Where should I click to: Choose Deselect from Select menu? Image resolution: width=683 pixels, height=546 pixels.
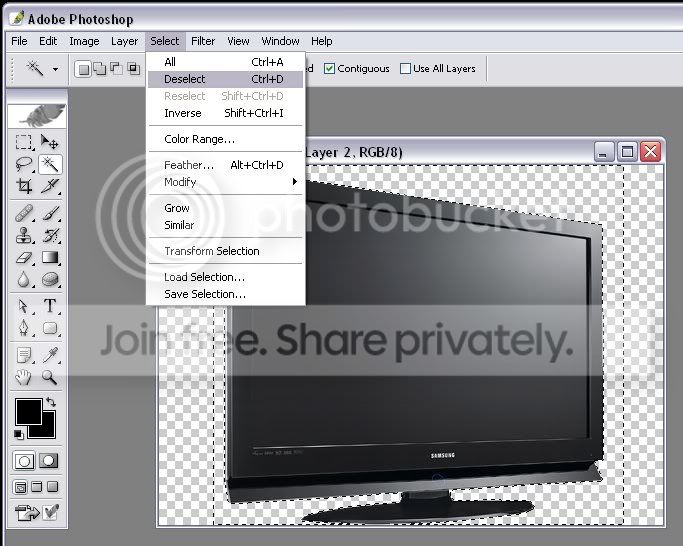[x=225, y=79]
